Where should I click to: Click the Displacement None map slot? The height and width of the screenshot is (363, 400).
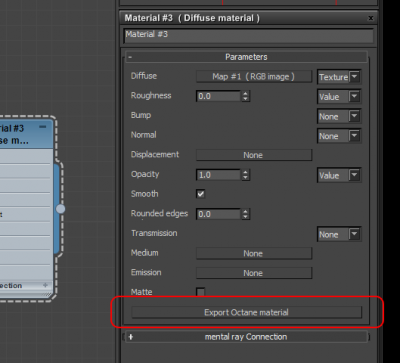point(254,155)
